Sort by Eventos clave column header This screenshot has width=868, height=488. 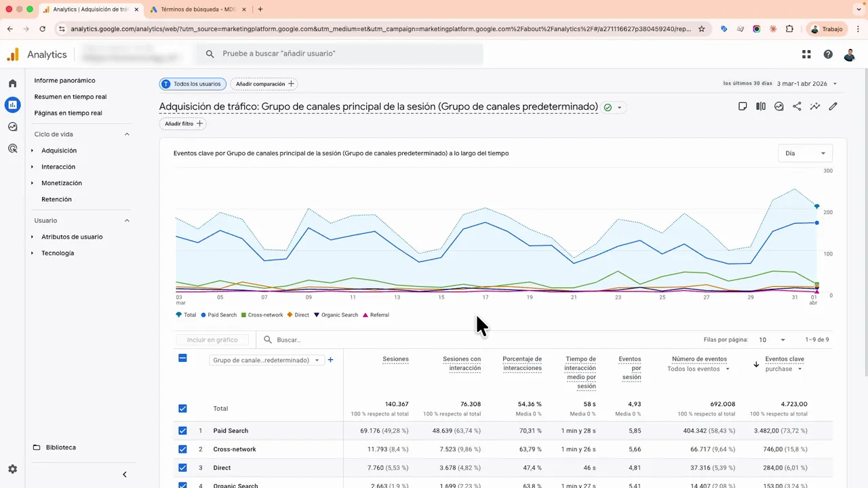[x=785, y=359]
